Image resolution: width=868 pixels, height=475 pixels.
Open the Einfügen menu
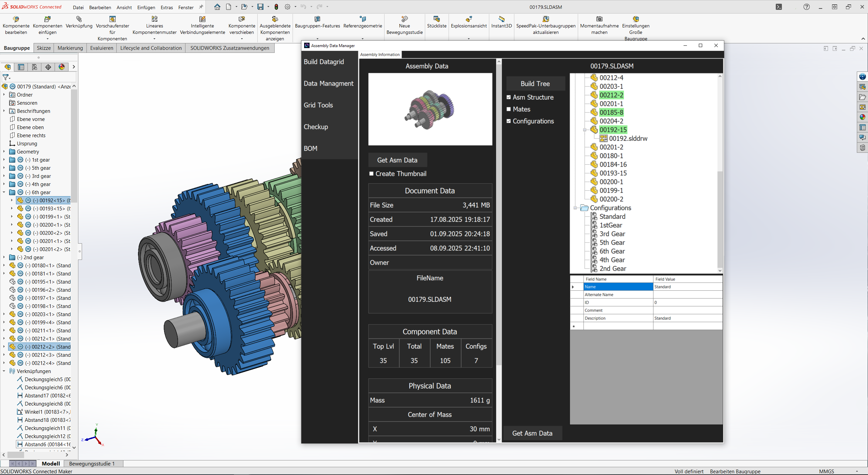146,7
